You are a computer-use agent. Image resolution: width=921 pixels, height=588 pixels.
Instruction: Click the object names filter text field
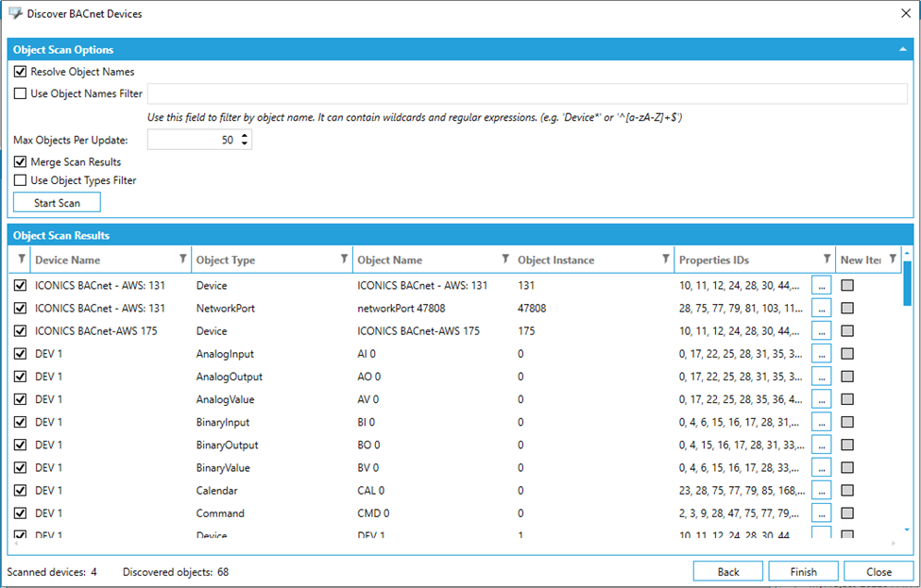(x=527, y=93)
